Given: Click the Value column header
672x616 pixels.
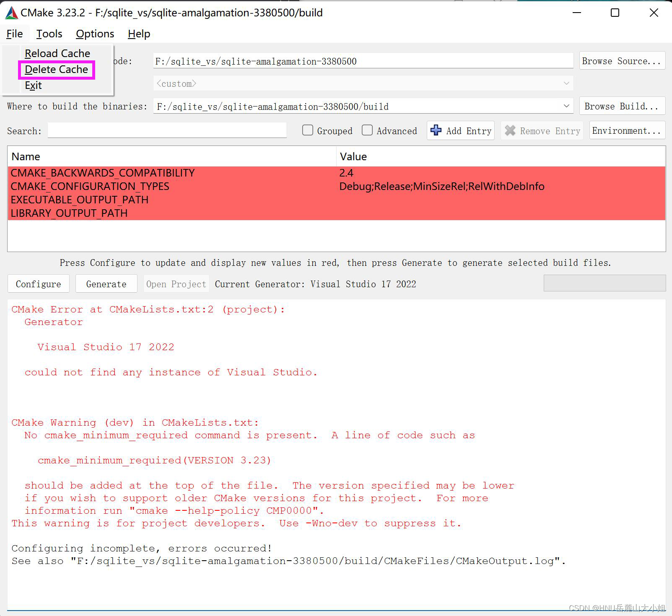Looking at the screenshot, I should pos(501,156).
